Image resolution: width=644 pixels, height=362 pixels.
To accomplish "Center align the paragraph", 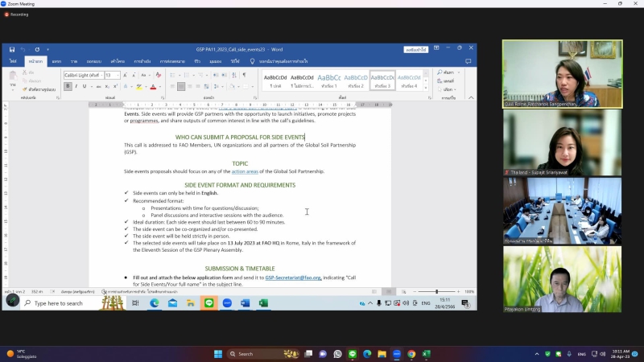I will 181,86.
